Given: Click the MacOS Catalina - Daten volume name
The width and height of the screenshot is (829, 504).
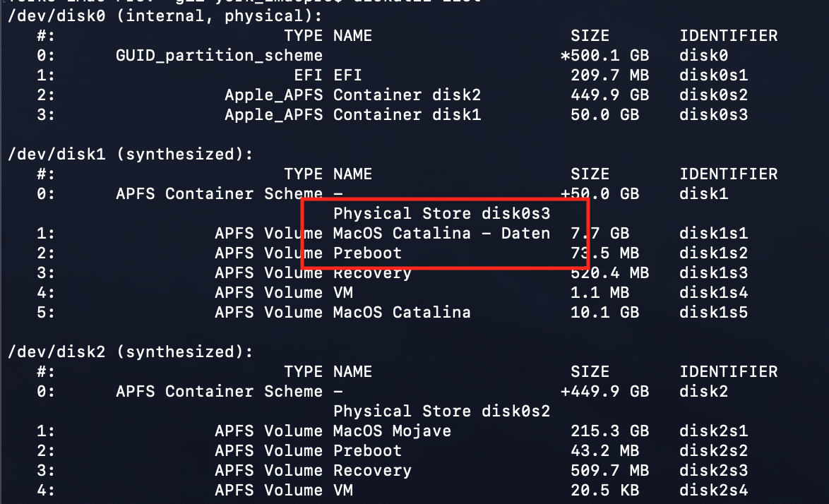Looking at the screenshot, I should pos(441,233).
